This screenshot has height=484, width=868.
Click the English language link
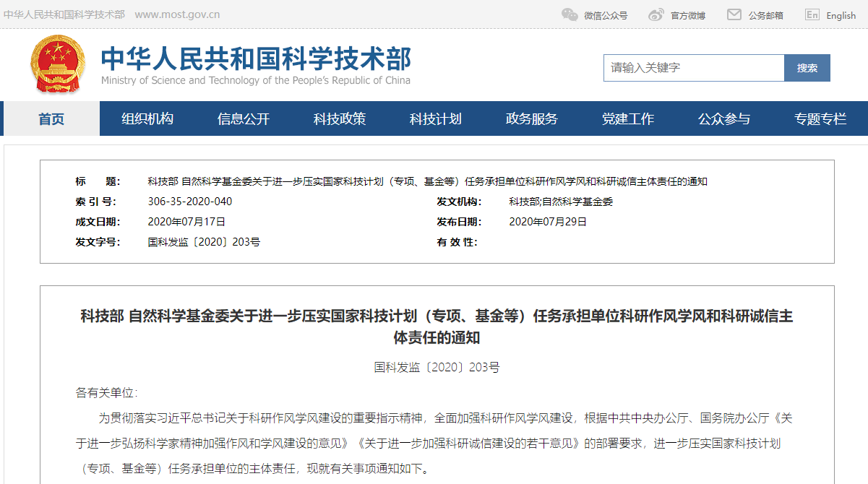[x=841, y=15]
